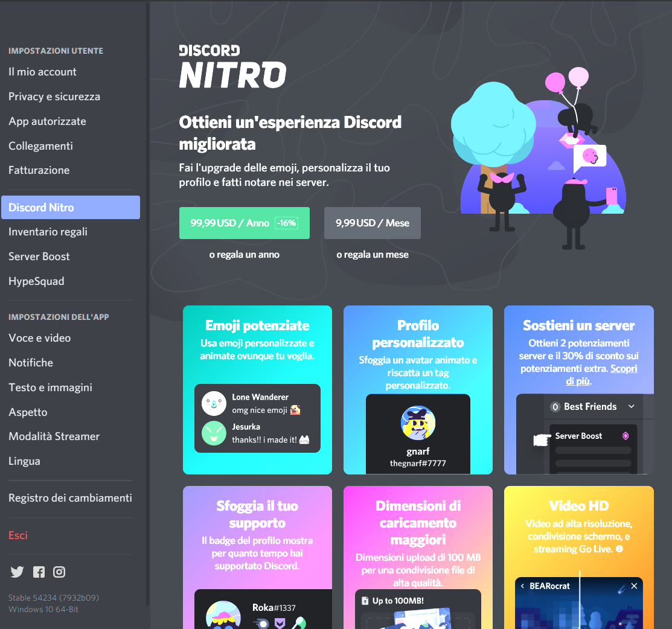Subscribe for 99,99 USD per year
This screenshot has height=629, width=672.
(x=244, y=223)
